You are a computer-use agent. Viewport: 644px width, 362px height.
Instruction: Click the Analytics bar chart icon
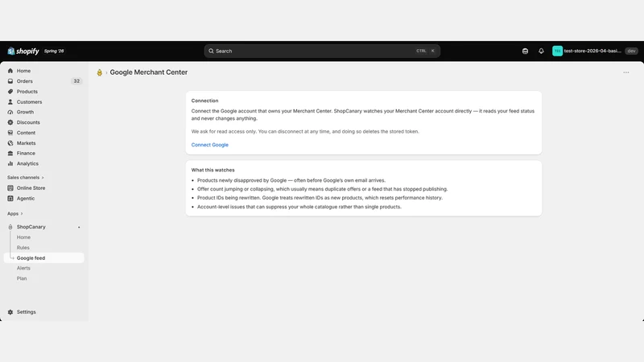[10, 163]
